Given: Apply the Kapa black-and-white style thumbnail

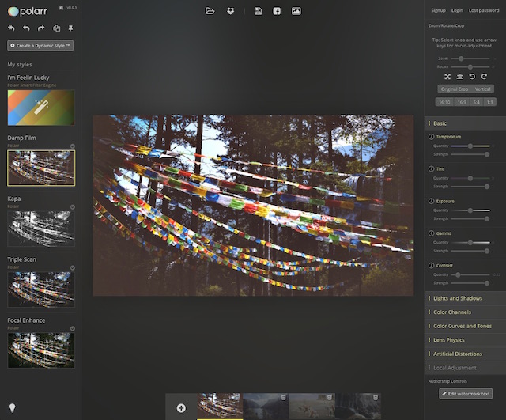Looking at the screenshot, I should 41,229.
